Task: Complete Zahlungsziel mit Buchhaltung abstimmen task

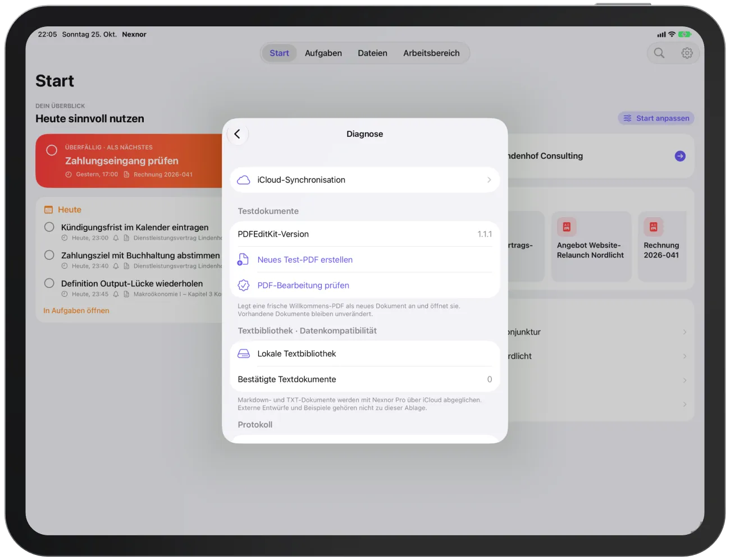Action: pos(49,255)
